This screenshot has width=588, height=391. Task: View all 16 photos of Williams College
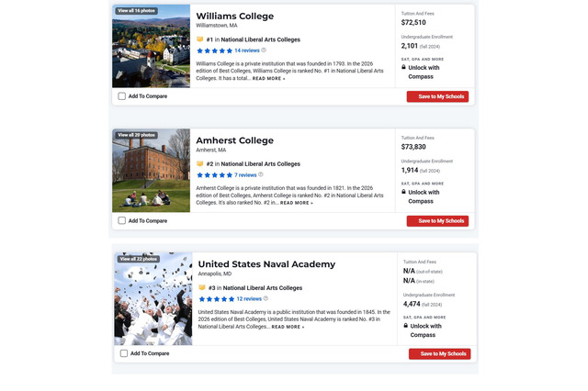coord(136,10)
